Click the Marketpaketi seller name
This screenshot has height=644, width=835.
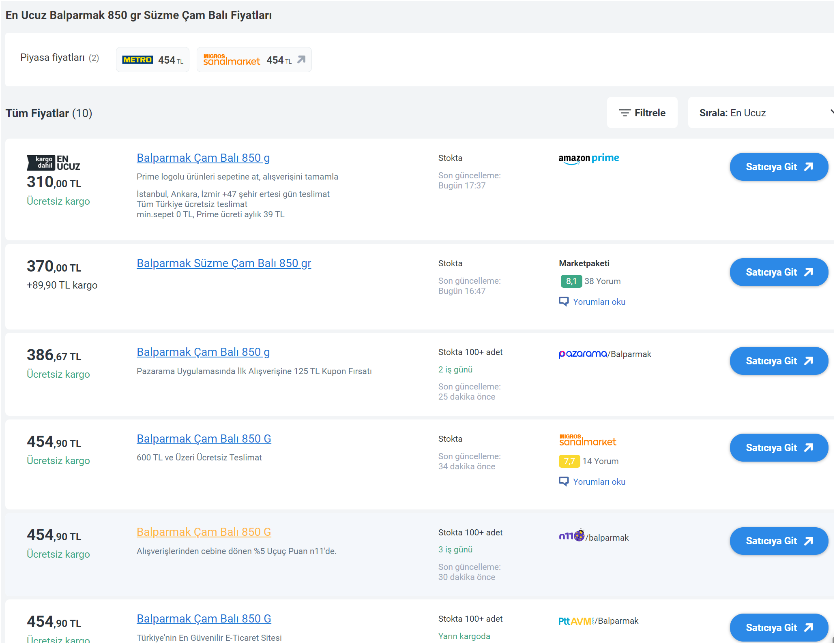tap(584, 263)
